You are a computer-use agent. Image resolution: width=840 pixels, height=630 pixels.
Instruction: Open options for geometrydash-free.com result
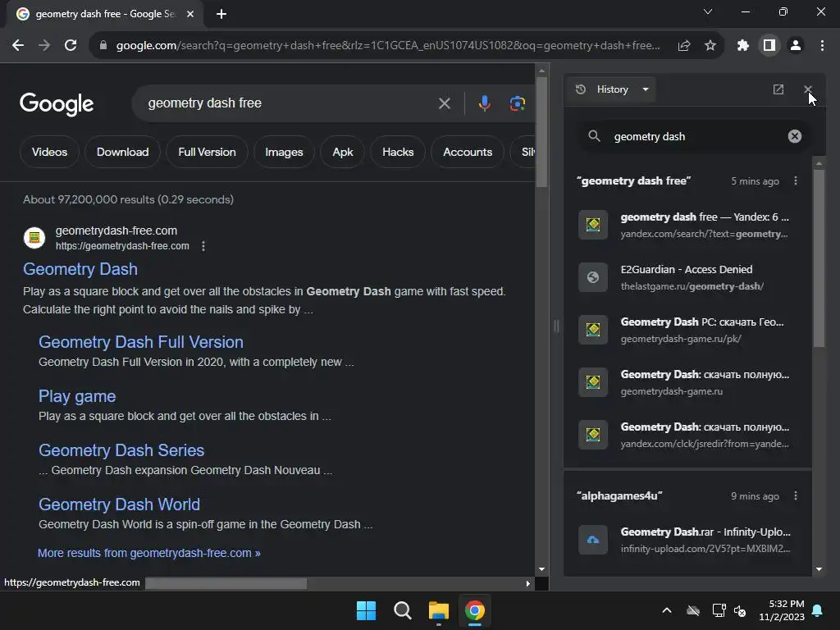(203, 246)
